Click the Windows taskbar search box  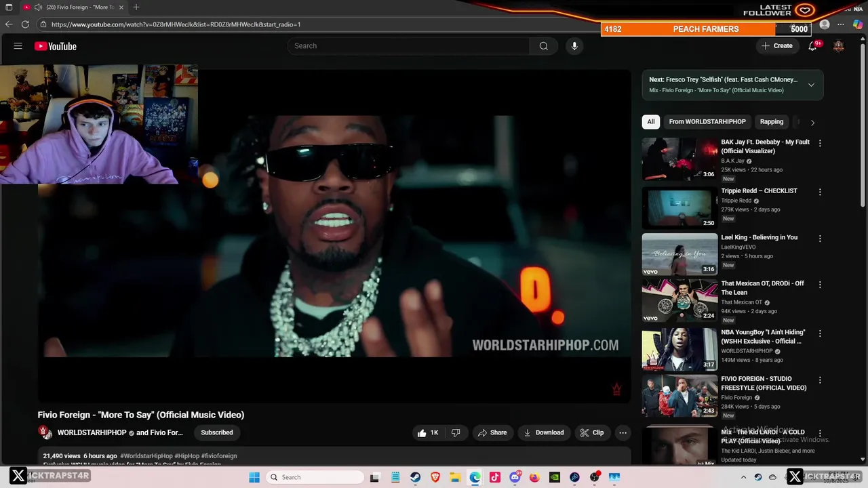(x=314, y=477)
